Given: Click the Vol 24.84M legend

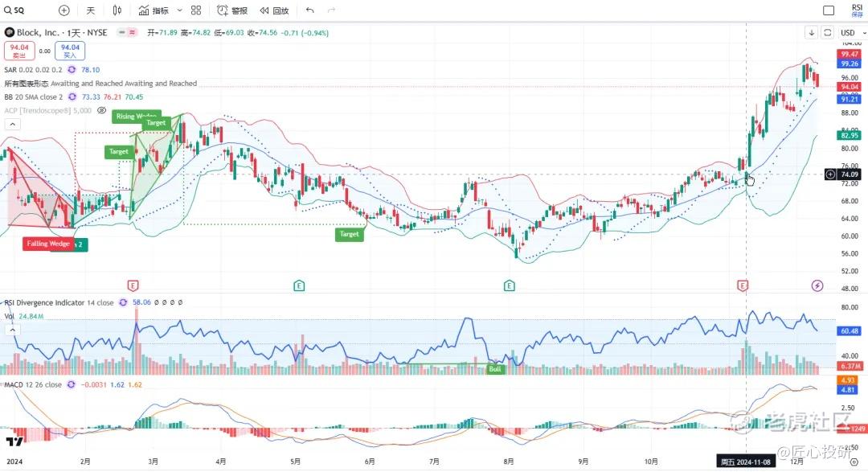Looking at the screenshot, I should pyautogui.click(x=24, y=316).
